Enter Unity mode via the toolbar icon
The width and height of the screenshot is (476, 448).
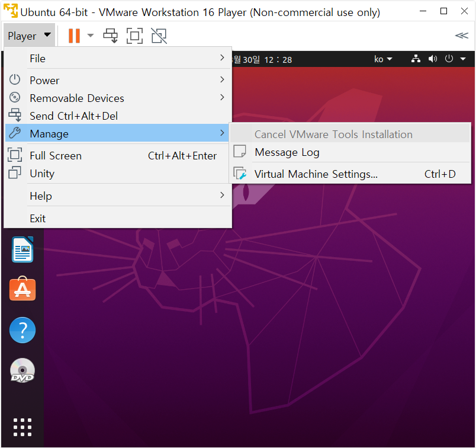(x=159, y=36)
